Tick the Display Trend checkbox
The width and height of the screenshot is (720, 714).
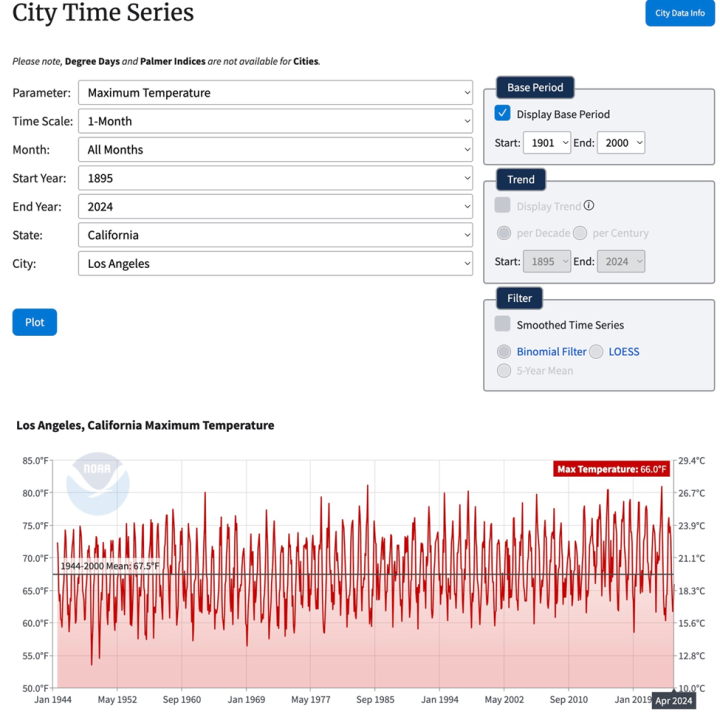click(x=503, y=206)
